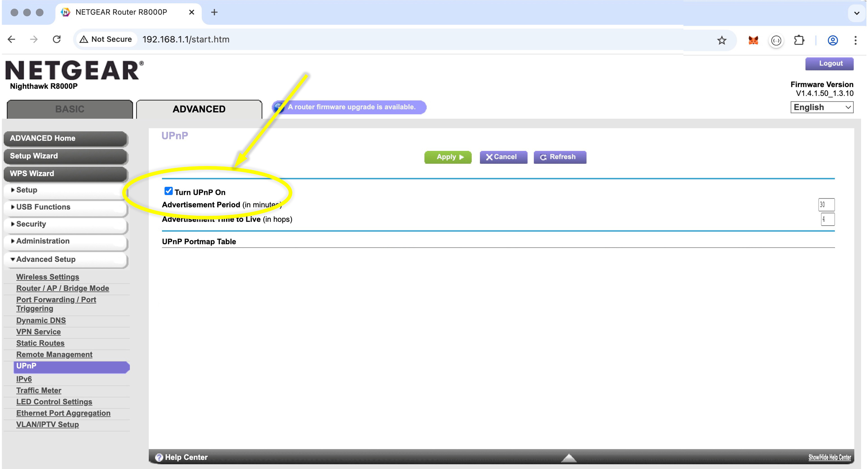Open Router / AP / Bridge Mode

click(x=63, y=288)
